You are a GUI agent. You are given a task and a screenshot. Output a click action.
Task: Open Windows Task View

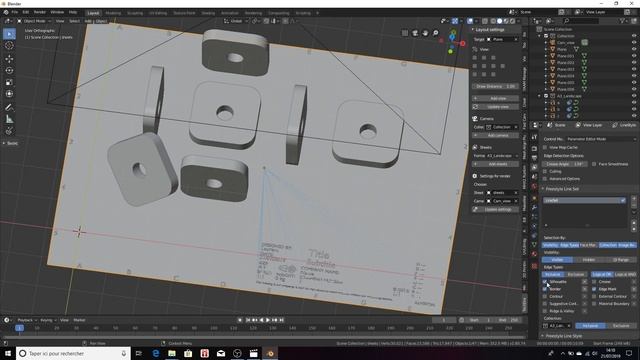tap(138, 353)
